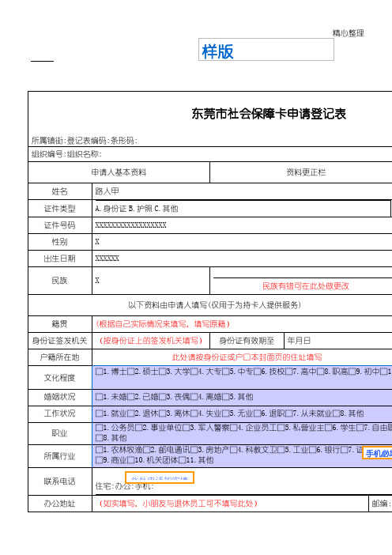Click the 出生日期 value field
392x555 pixels.
click(242, 259)
